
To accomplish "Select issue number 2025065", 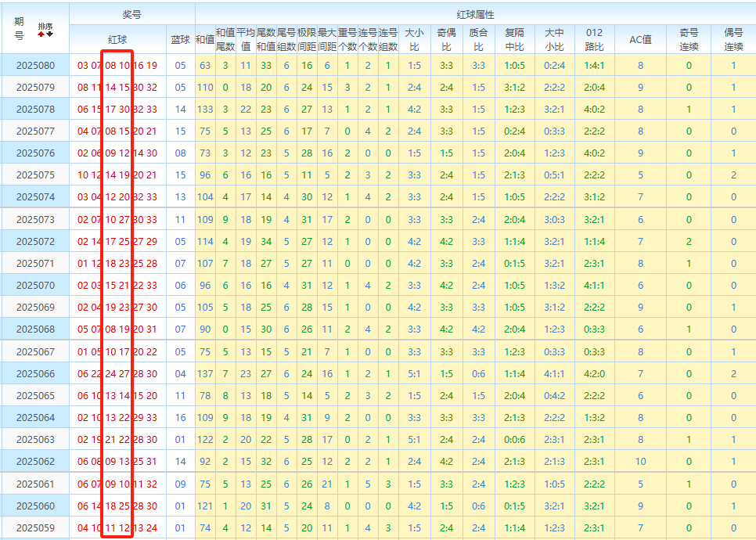I will click(x=36, y=395).
